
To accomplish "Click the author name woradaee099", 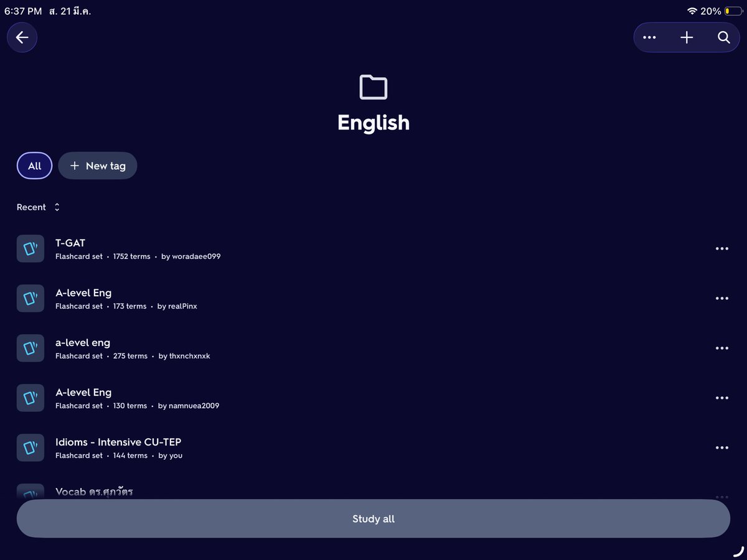I will (196, 256).
